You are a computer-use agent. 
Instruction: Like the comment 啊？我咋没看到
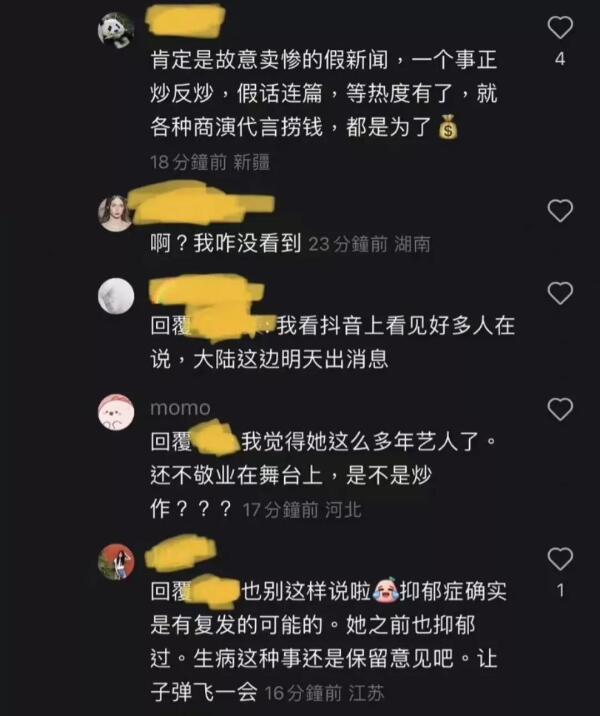tap(560, 211)
